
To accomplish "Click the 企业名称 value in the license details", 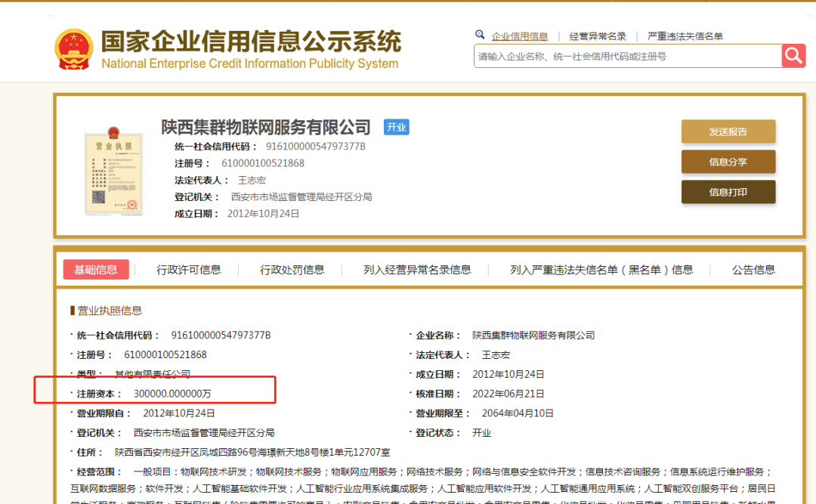I will click(533, 335).
